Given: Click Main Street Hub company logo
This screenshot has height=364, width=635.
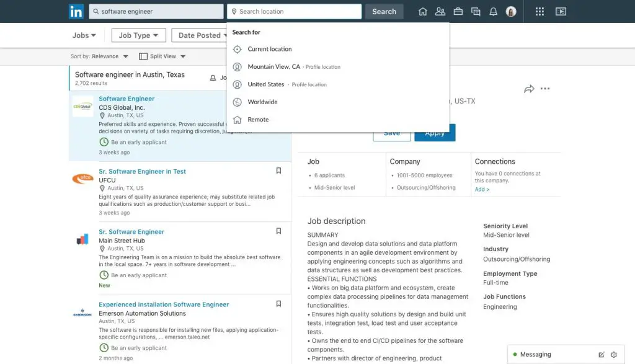Looking at the screenshot, I should (82, 239).
